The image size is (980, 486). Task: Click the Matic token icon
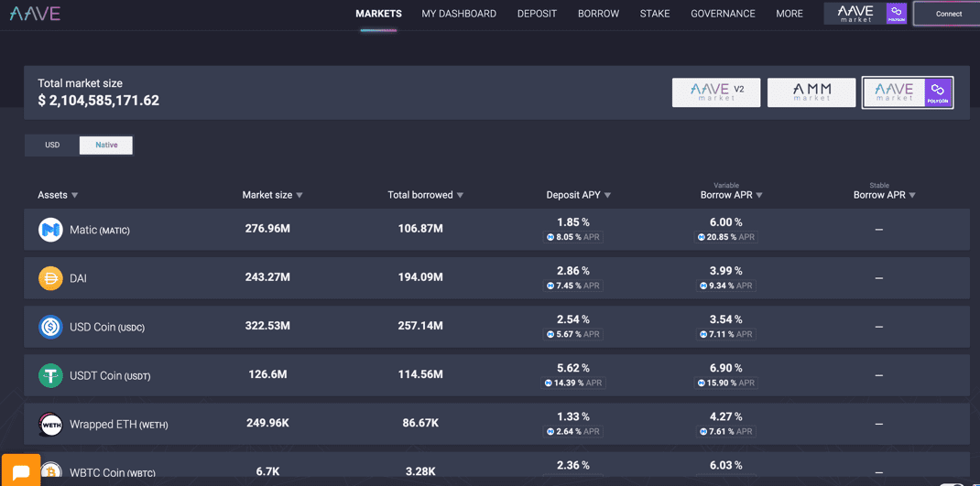[x=50, y=230]
